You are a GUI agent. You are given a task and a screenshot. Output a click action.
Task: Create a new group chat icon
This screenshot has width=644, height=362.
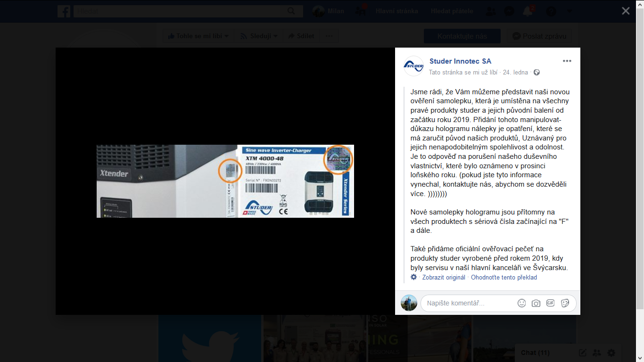coord(597,353)
